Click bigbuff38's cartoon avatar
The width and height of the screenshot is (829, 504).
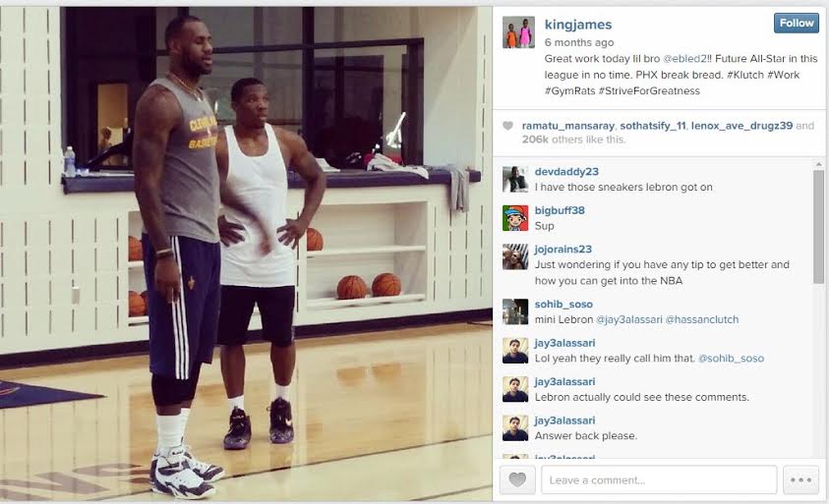[515, 218]
